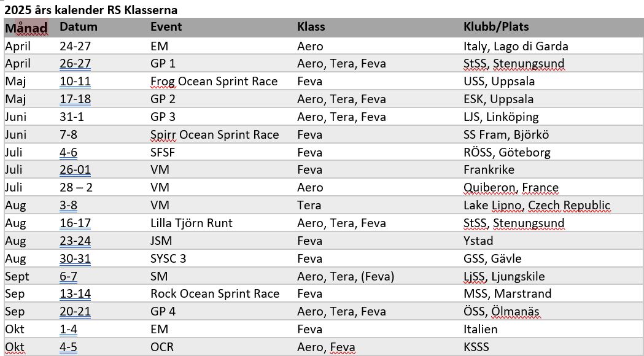Click the 13-14 Rock Ocean Sprint date link
Viewport: 644px width, 356px height.
point(75,293)
